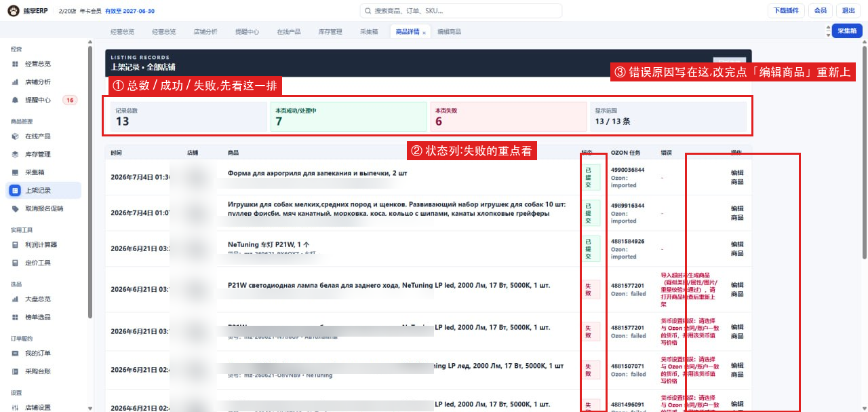Image resolution: width=868 pixels, height=412 pixels.
Task: Click the blue 采集箱 button at top right
Action: point(847,31)
